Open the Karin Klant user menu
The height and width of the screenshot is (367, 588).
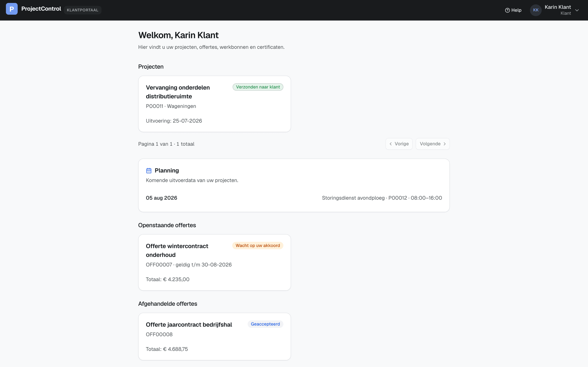point(555,10)
